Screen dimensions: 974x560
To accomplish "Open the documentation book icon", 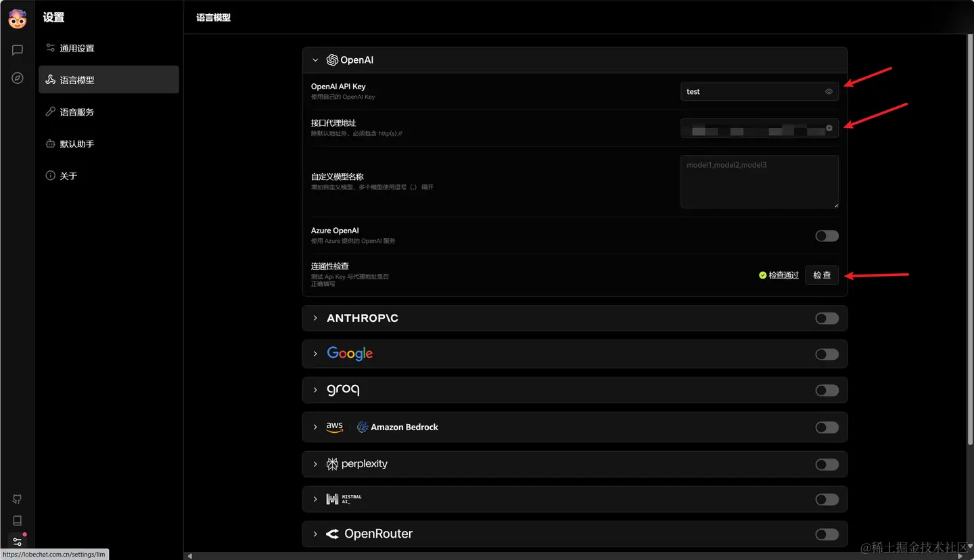I will coord(18,521).
